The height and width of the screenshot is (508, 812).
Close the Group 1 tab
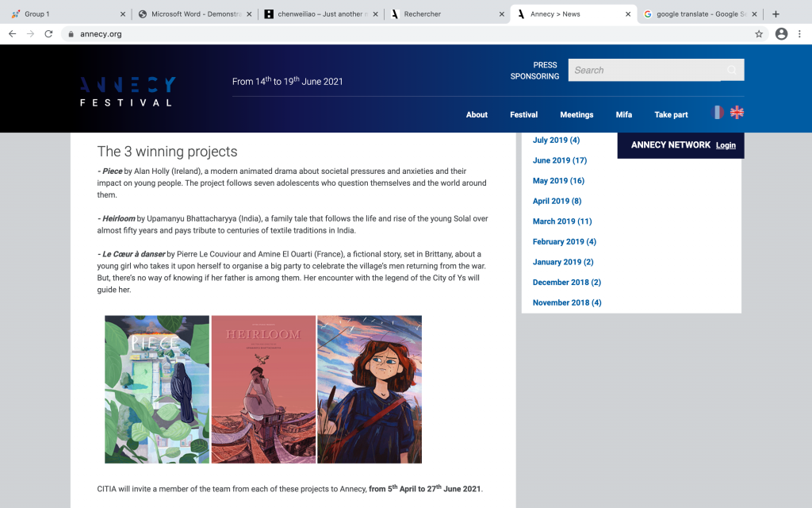pyautogui.click(x=123, y=14)
